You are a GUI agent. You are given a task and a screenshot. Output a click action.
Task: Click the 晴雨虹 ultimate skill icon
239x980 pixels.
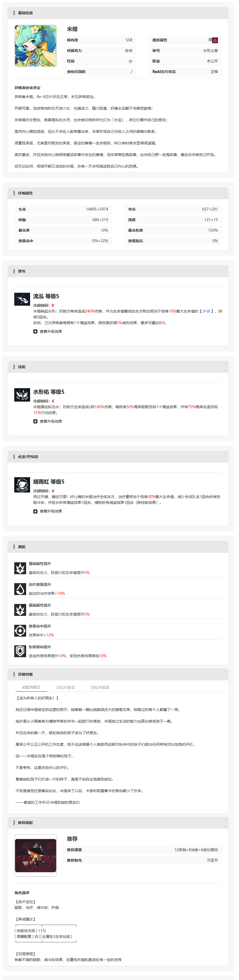click(22, 485)
